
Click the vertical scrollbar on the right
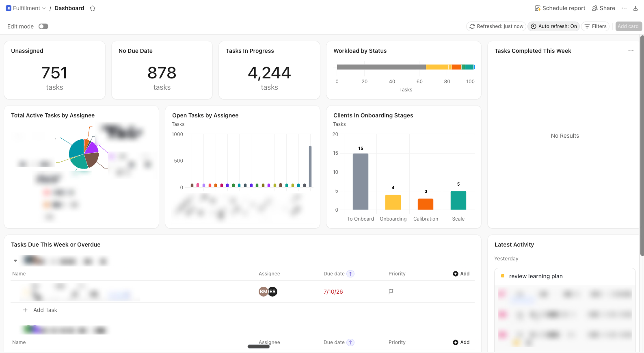642,145
